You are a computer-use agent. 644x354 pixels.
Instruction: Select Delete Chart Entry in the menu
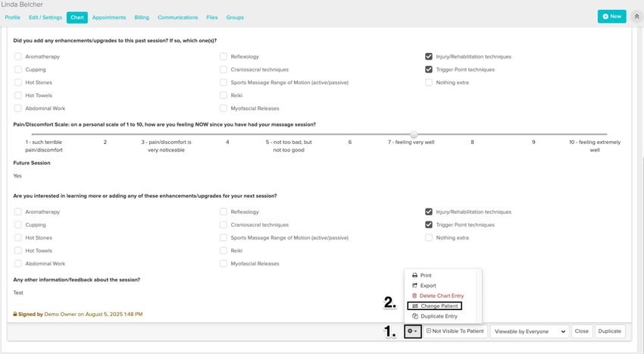point(438,296)
